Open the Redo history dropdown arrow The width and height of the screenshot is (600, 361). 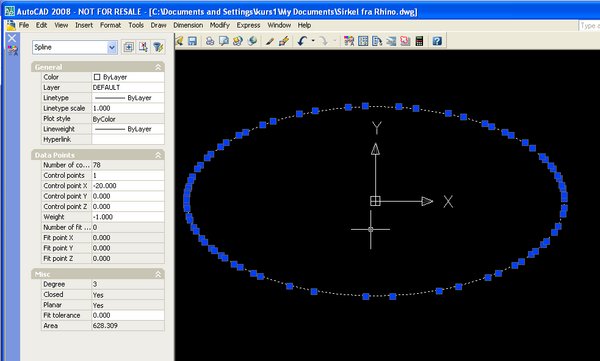pos(334,41)
